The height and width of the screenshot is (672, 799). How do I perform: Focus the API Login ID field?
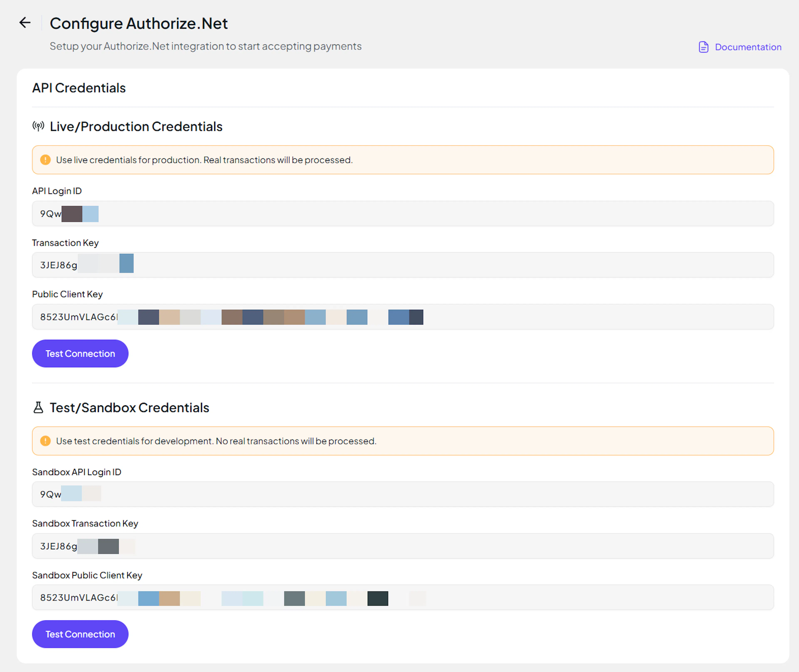pos(402,213)
